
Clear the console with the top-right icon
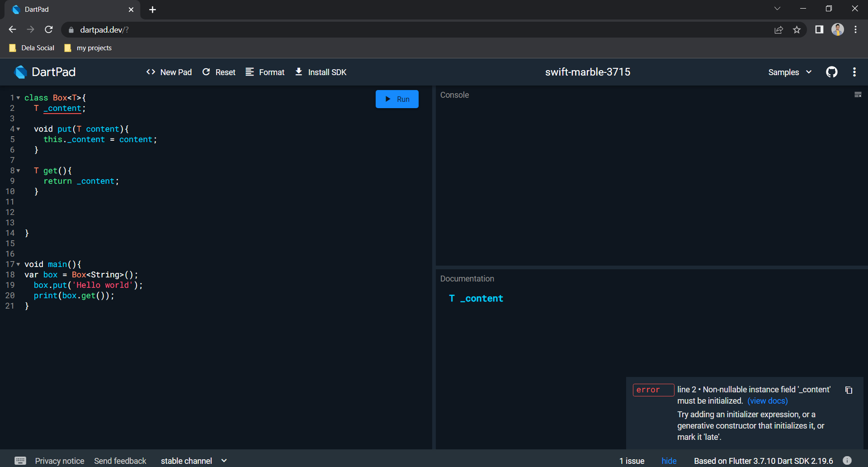858,95
